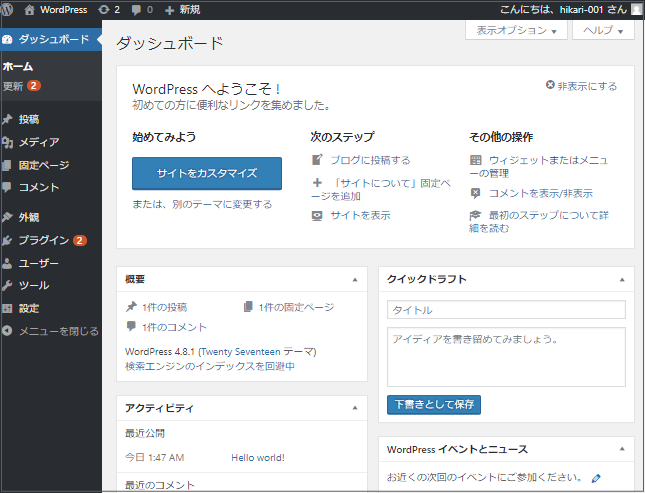Click the screen icon beside サイトを表示

(317, 216)
